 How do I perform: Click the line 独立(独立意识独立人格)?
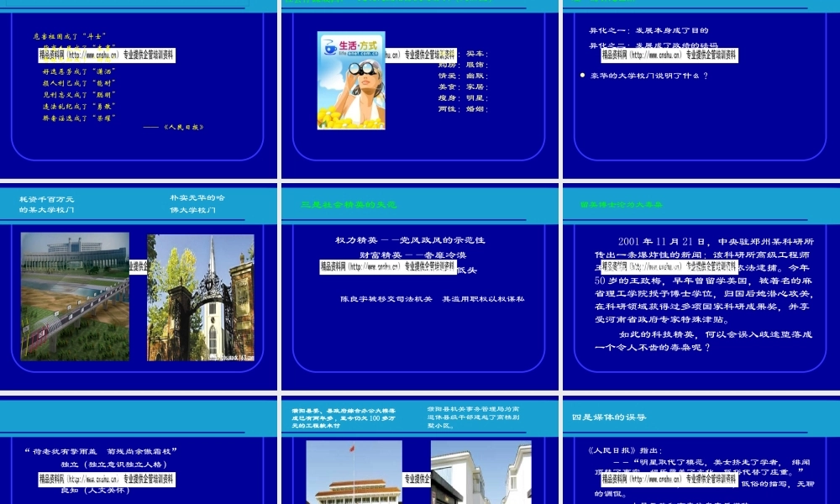point(114,465)
